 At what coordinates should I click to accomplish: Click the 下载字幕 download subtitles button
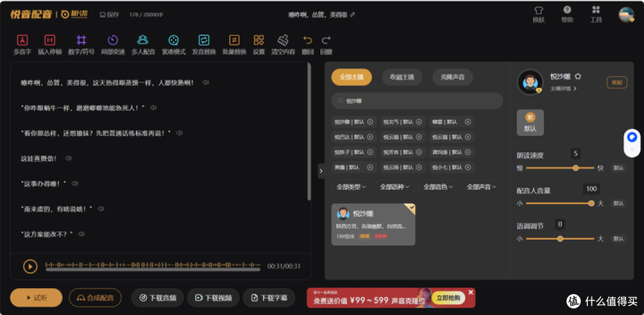(269, 298)
